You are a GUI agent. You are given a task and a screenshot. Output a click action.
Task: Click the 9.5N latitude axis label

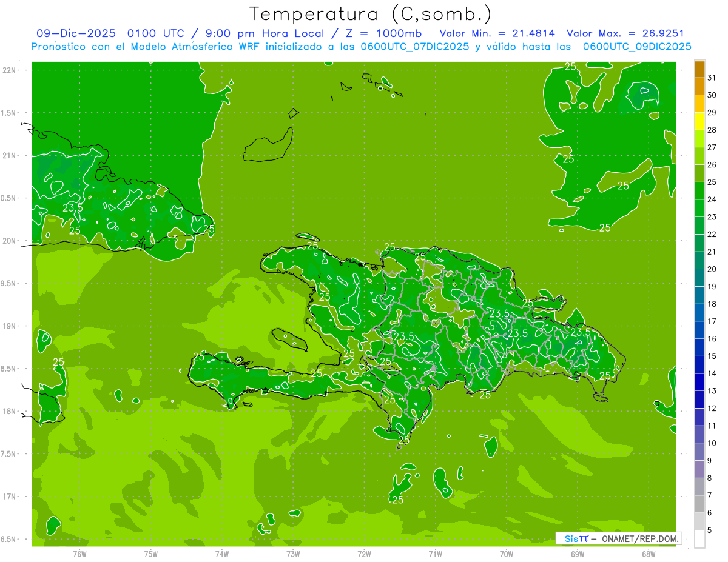click(x=8, y=283)
